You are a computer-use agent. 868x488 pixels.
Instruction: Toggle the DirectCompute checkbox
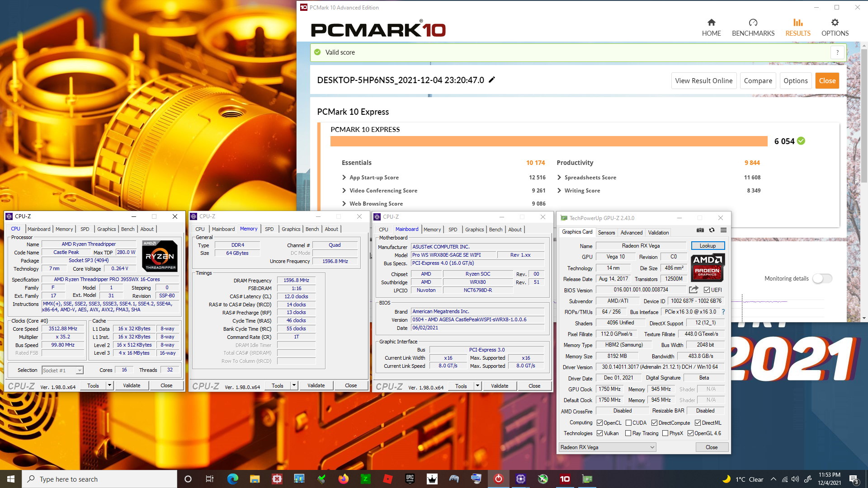pos(654,423)
